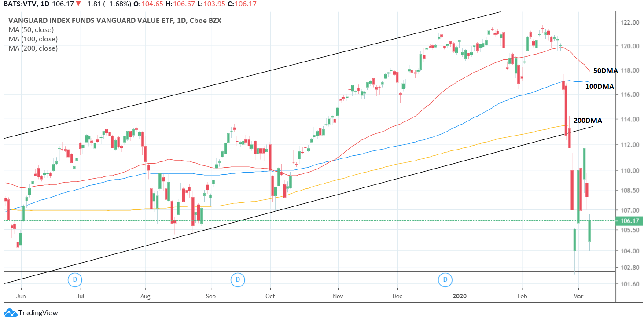
Task: Click the 104.00 price axis label
Action: click(629, 251)
